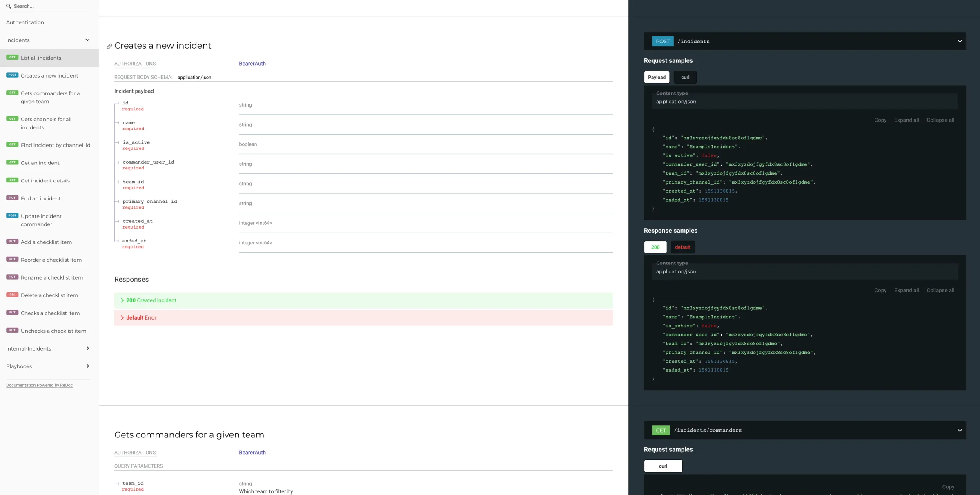
Task: Select List all incidents in sidebar
Action: tap(49, 58)
